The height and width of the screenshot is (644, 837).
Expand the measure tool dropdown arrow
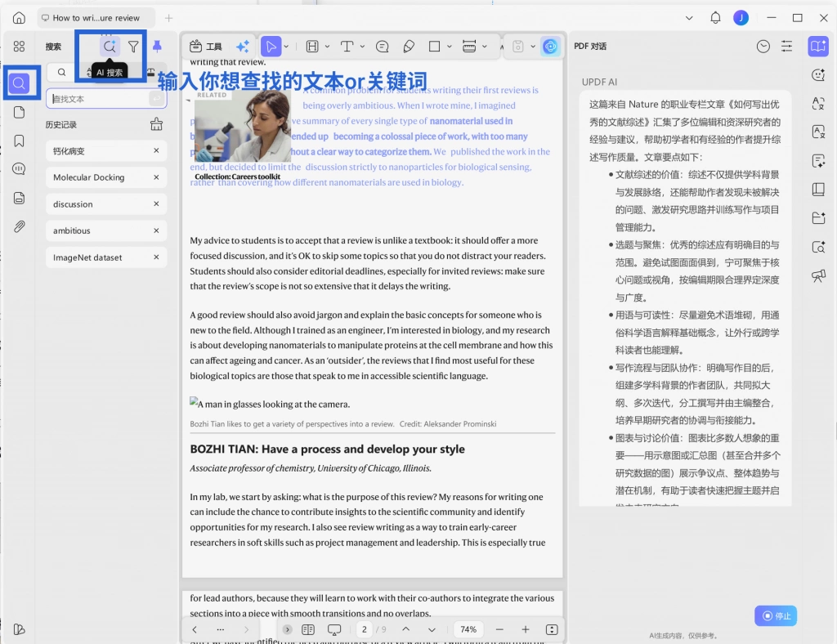click(485, 47)
